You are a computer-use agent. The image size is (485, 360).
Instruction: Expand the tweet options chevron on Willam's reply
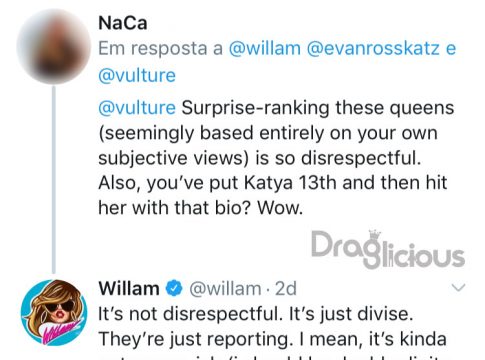point(459,287)
